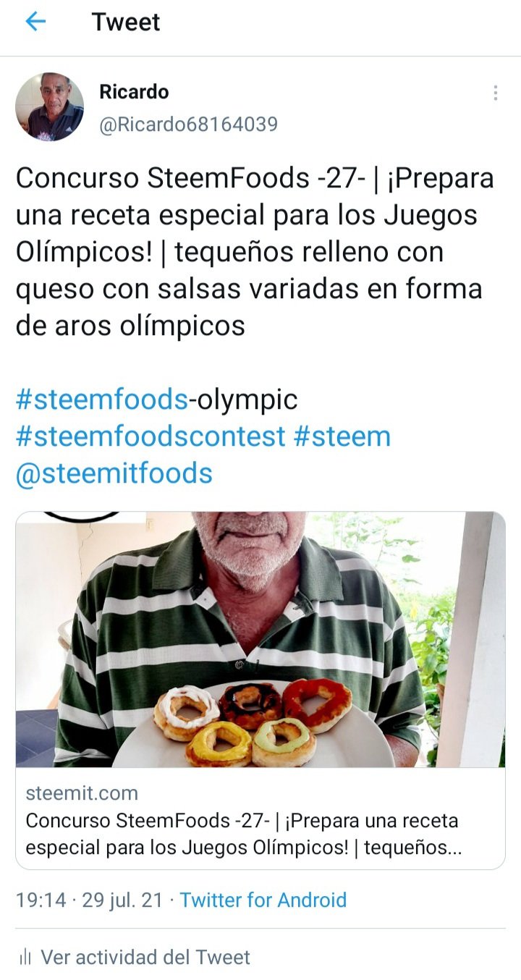Open the @Ricardo68164039 handle
Image resolution: width=521 pixels, height=980 pixels.
point(188,124)
